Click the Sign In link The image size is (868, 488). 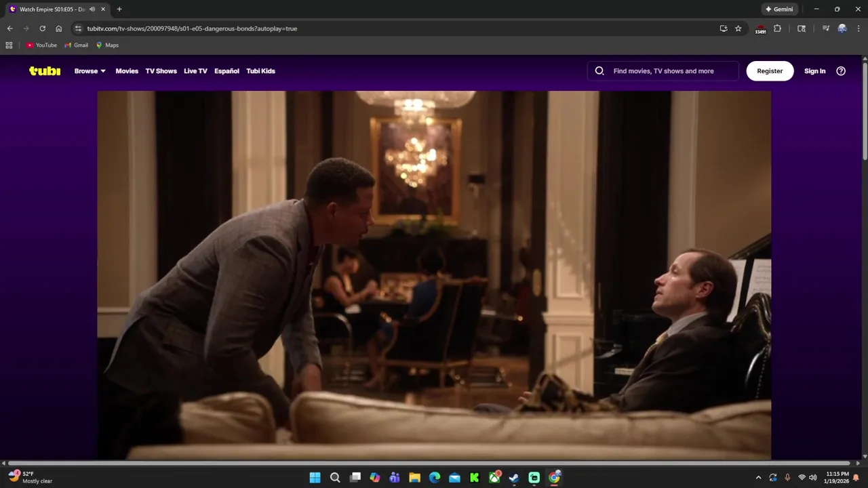(x=814, y=71)
